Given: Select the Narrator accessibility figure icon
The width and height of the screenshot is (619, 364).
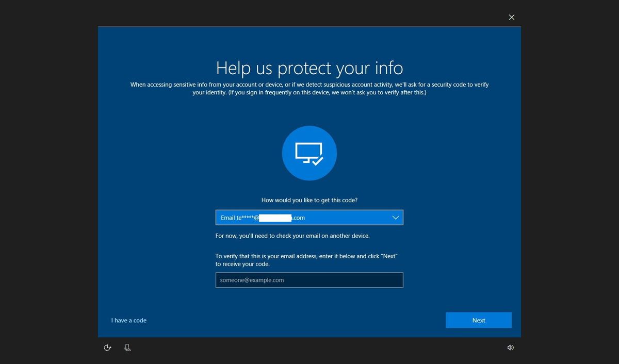Looking at the screenshot, I should tap(127, 348).
